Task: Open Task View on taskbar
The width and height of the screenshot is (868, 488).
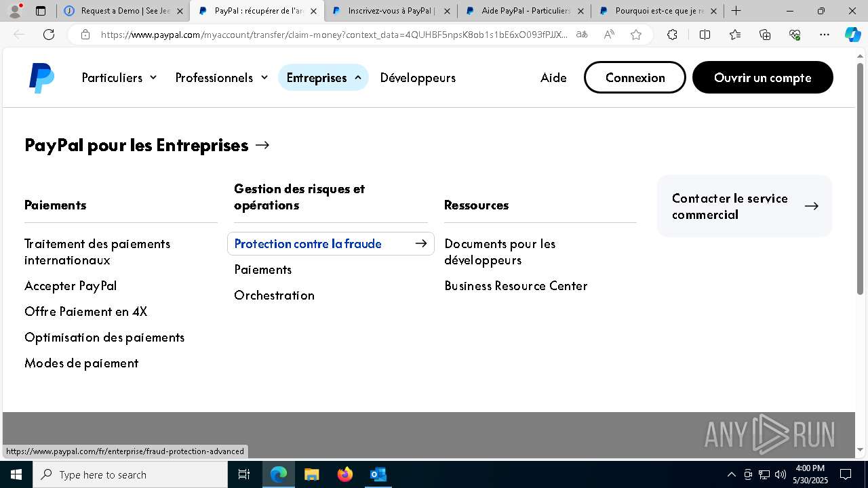Action: coord(244,474)
